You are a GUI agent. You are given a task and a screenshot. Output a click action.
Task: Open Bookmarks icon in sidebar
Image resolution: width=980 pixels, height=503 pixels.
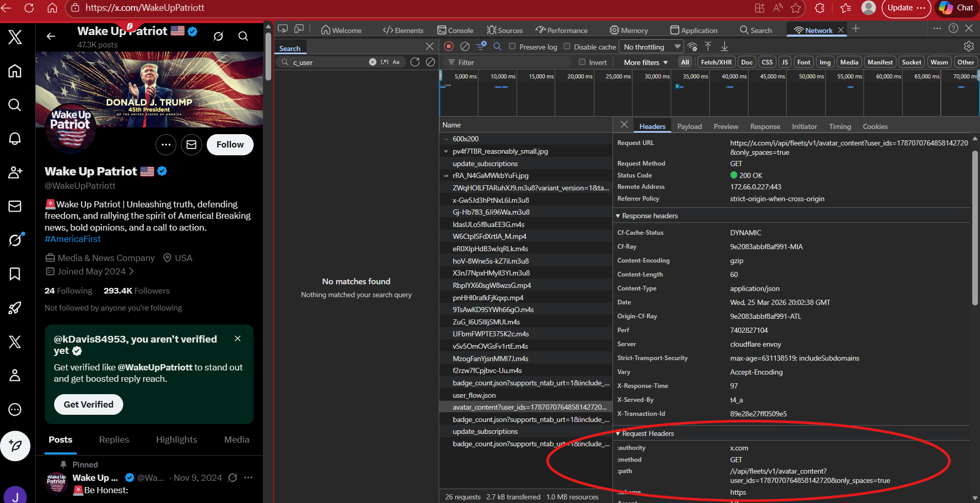tap(15, 274)
